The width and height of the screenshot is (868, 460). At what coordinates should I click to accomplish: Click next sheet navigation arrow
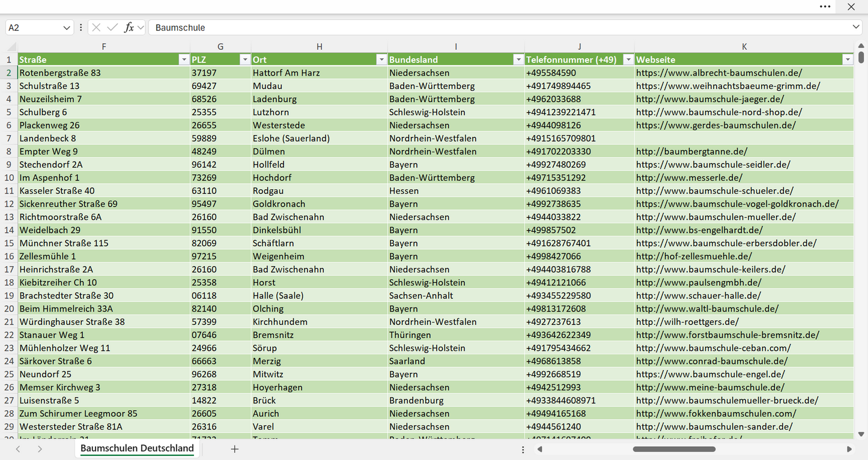click(40, 449)
